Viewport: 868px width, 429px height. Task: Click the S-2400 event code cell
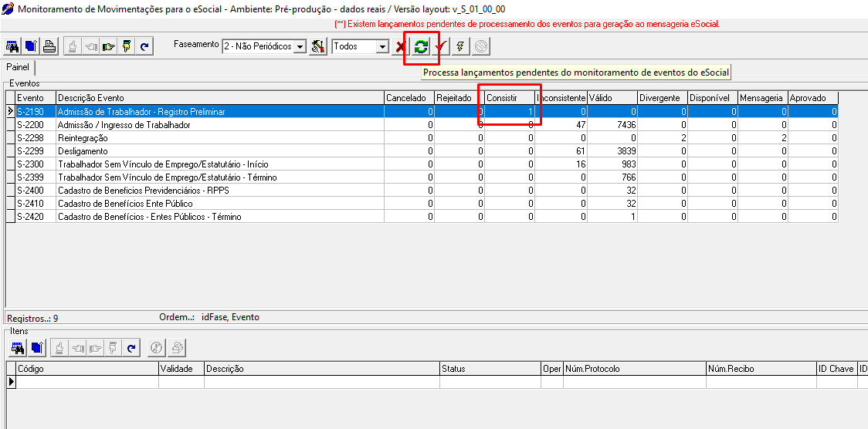[36, 191]
